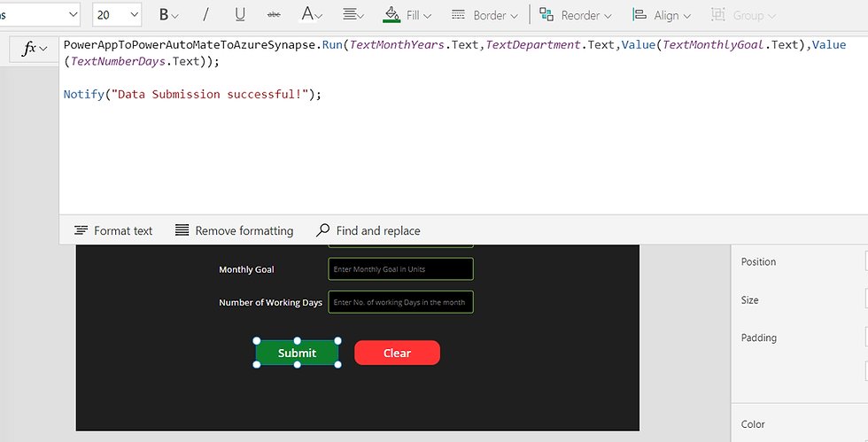The width and height of the screenshot is (868, 442).
Task: Click the Size property label
Action: point(749,300)
